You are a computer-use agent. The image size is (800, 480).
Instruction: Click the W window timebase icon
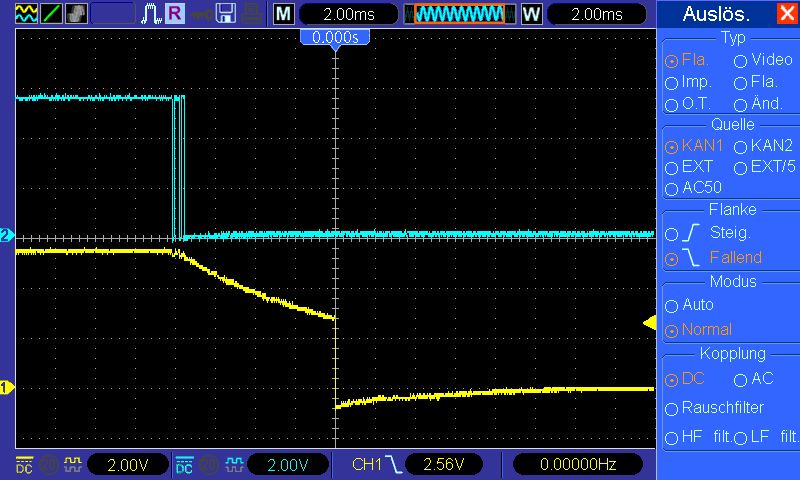[x=531, y=14]
